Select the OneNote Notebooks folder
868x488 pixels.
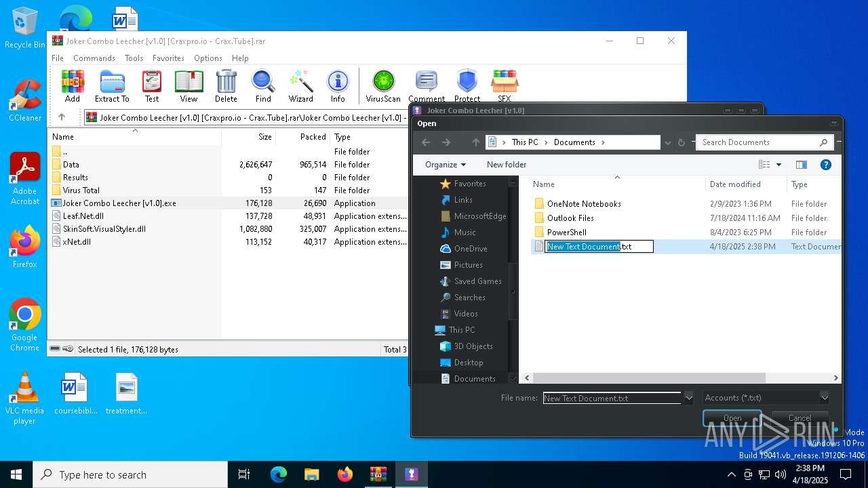point(584,203)
